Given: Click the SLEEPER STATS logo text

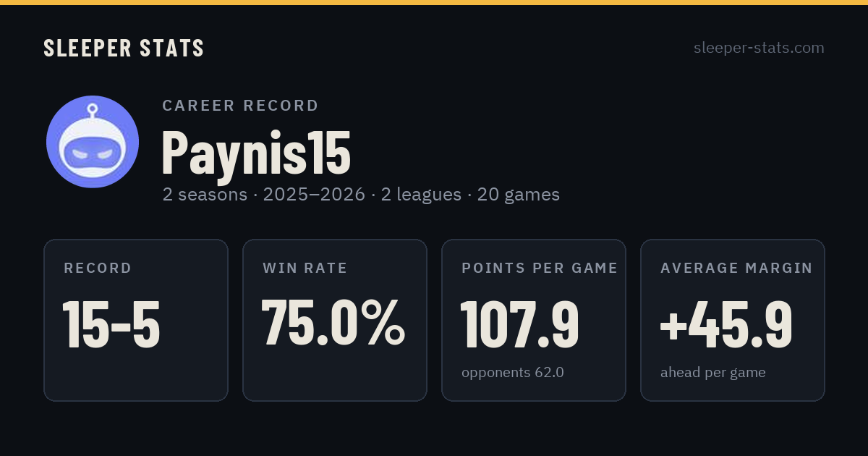Looking at the screenshot, I should 124,48.
